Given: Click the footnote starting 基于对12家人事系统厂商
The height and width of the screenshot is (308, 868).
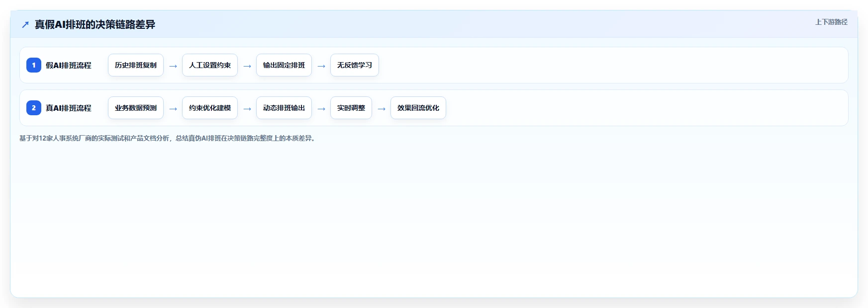Looking at the screenshot, I should pos(168,138).
